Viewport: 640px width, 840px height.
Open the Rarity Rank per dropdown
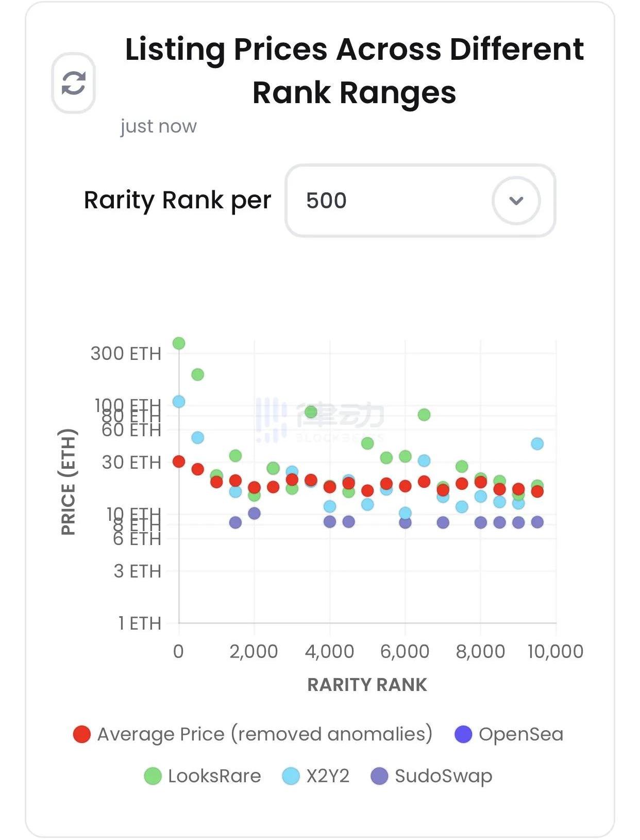420,201
